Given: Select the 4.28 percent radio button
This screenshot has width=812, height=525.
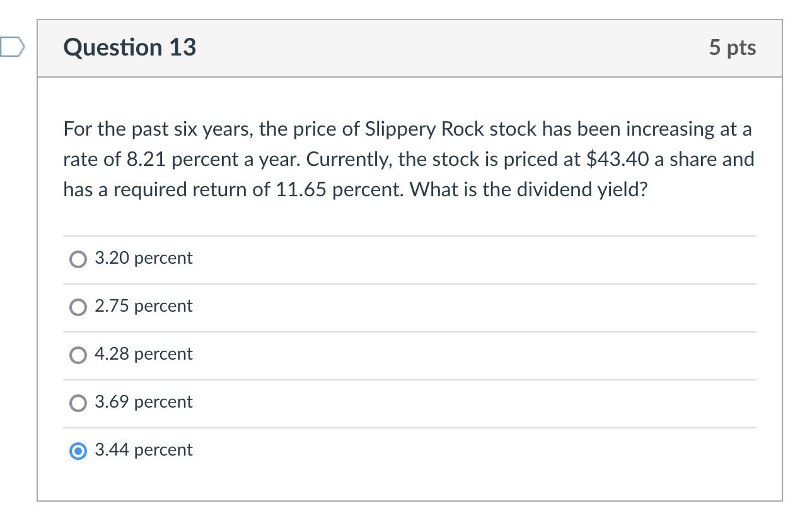Looking at the screenshot, I should point(77,355).
